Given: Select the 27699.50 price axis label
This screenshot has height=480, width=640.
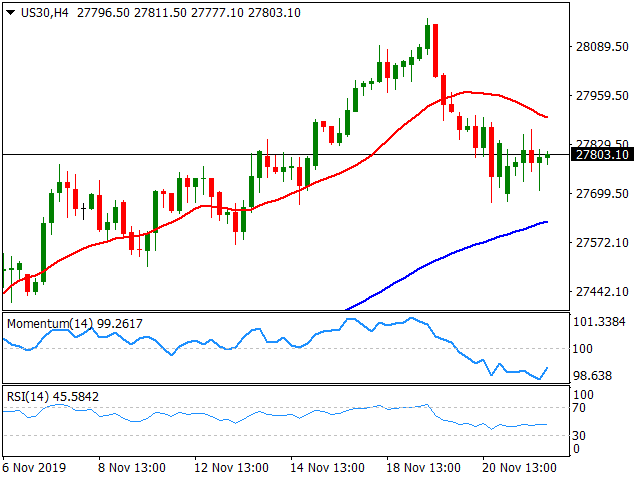Looking at the screenshot, I should 602,193.
